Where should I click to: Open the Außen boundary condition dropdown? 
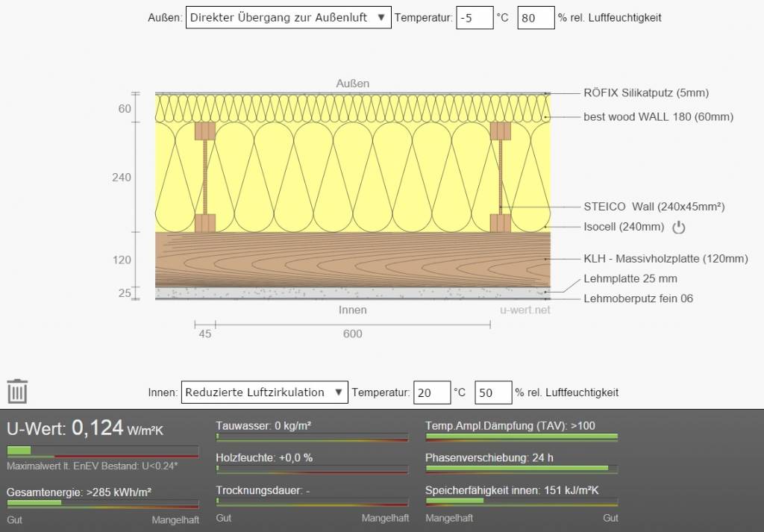point(288,18)
